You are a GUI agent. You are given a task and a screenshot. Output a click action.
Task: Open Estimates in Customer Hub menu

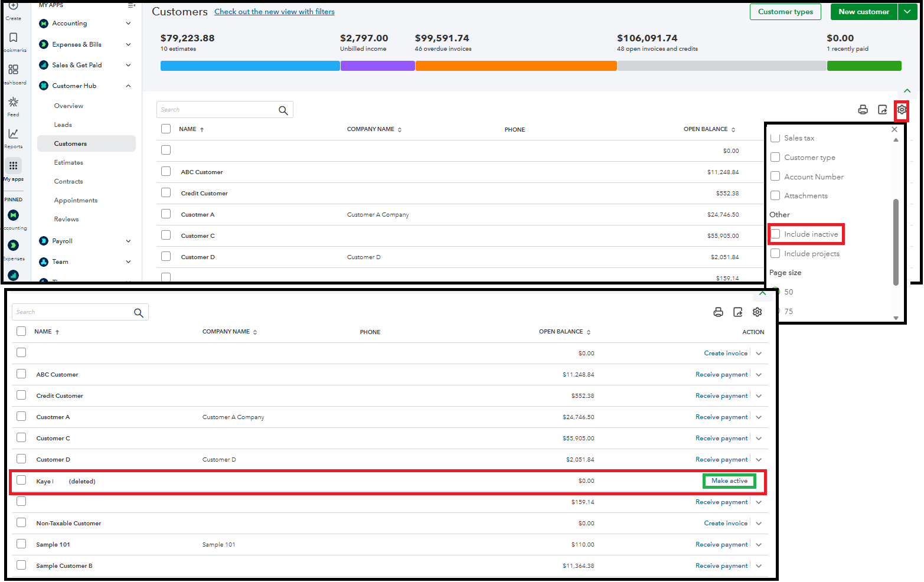coord(68,163)
